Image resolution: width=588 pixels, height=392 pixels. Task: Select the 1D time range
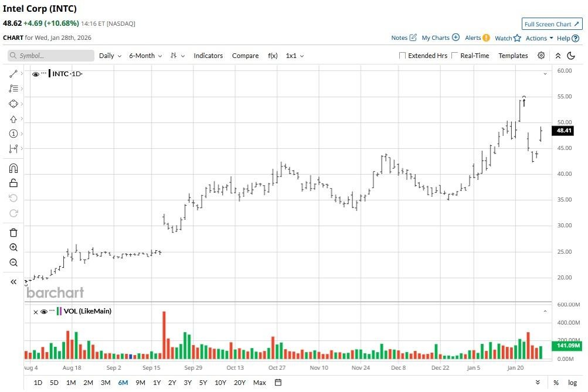tap(38, 383)
